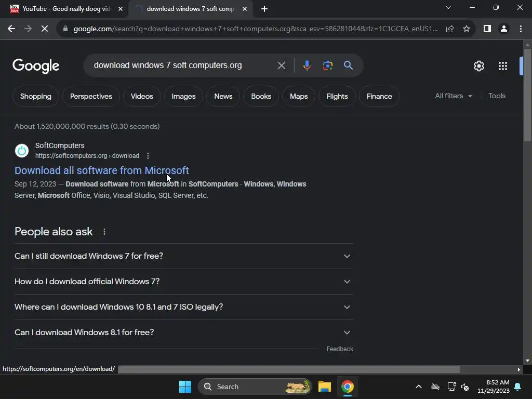Start voice search with microphone

(x=307, y=65)
